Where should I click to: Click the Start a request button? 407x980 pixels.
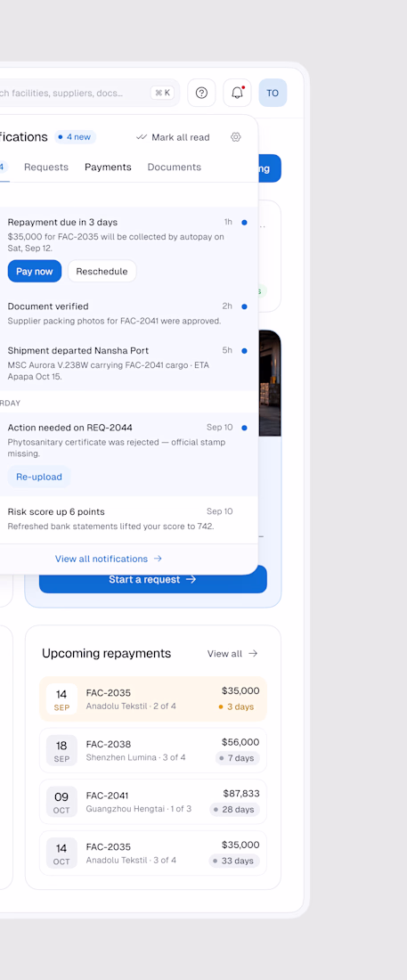click(x=152, y=579)
